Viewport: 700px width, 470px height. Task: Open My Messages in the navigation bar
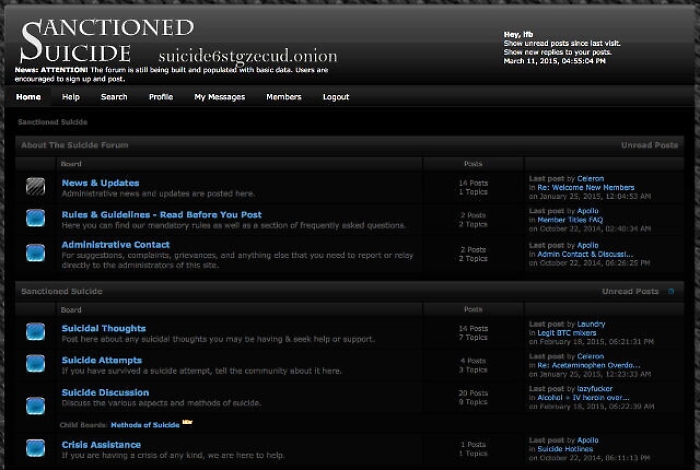click(219, 97)
